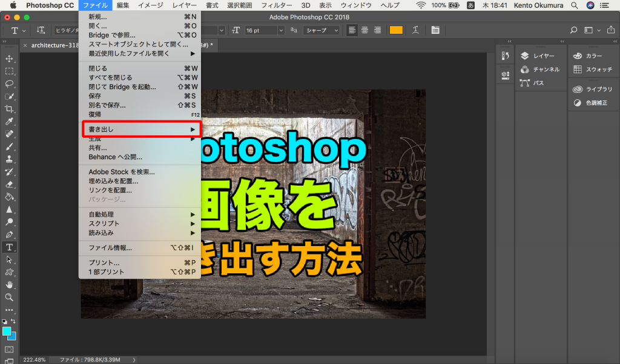Open the スウォッチ panel

click(x=593, y=70)
